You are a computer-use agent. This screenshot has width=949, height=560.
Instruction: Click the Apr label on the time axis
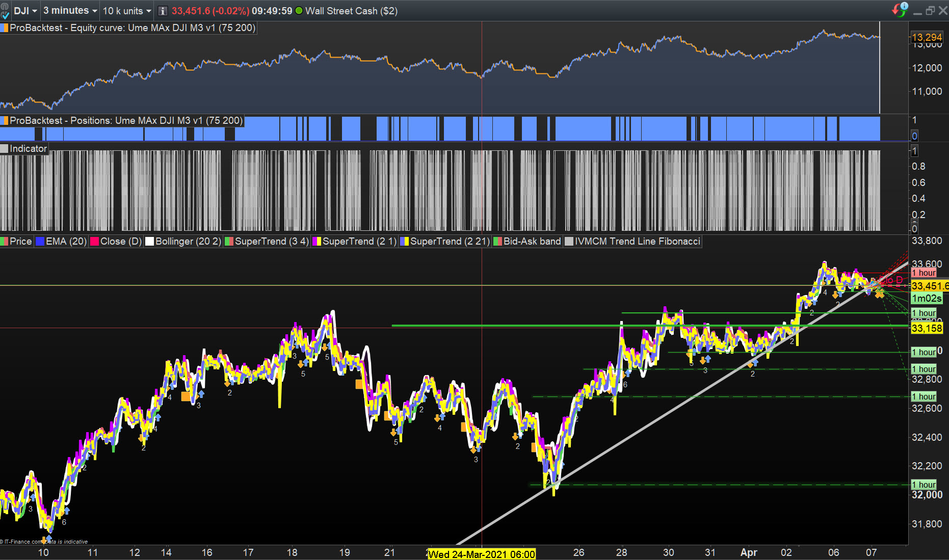click(749, 552)
